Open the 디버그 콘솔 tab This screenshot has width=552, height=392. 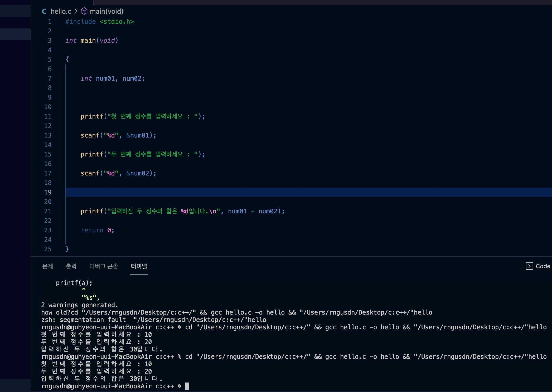pos(104,266)
